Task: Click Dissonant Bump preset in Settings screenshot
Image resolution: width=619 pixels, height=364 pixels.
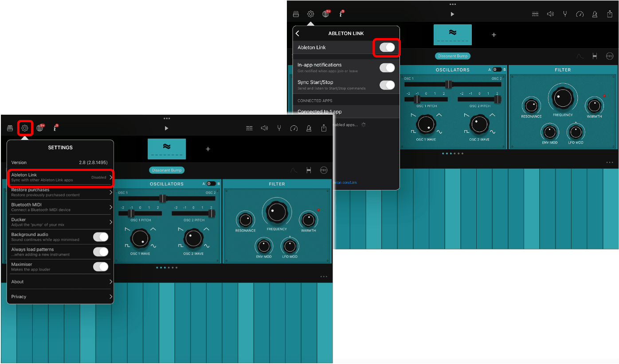Action: coord(167,170)
